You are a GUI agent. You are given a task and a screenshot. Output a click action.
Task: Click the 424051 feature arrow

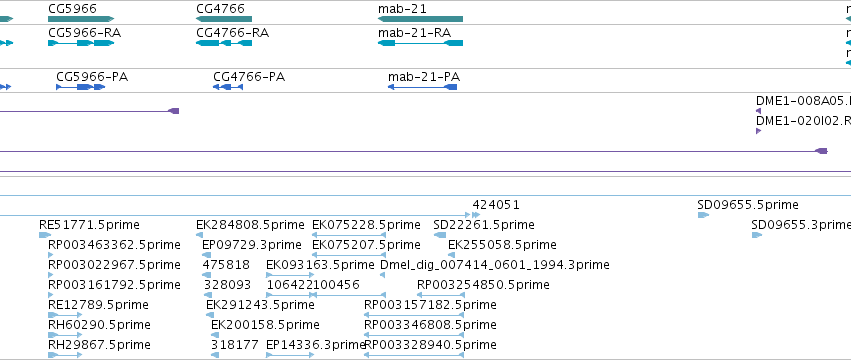point(476,215)
